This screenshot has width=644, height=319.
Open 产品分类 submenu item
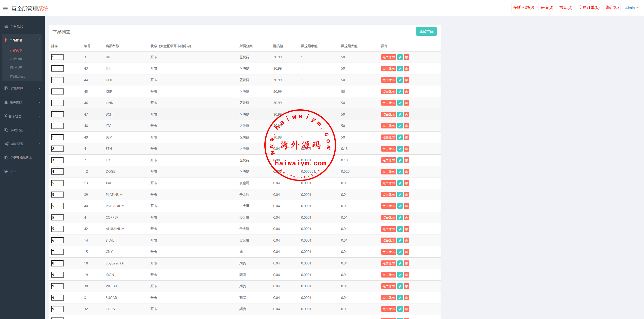tap(16, 59)
